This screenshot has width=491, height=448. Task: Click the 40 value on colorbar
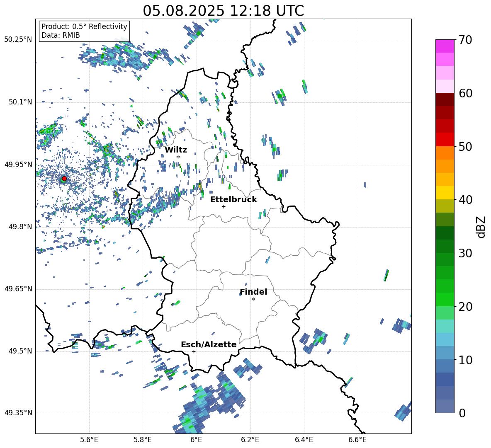[465, 200]
